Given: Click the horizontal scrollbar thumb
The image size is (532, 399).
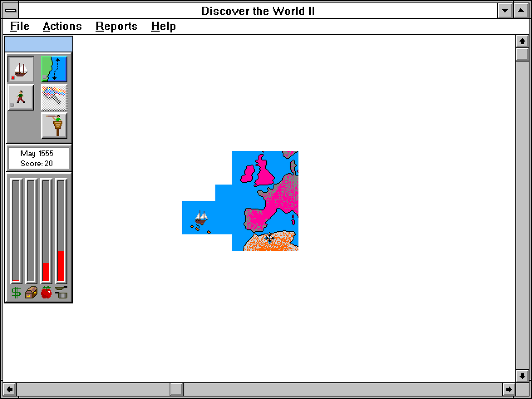Looking at the screenshot, I should (x=177, y=389).
